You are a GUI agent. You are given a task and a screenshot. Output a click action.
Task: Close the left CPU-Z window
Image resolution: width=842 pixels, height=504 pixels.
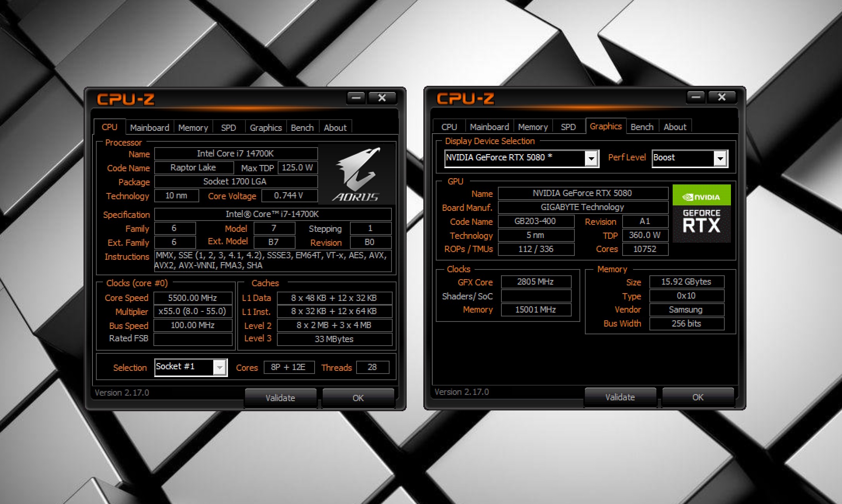point(382,98)
